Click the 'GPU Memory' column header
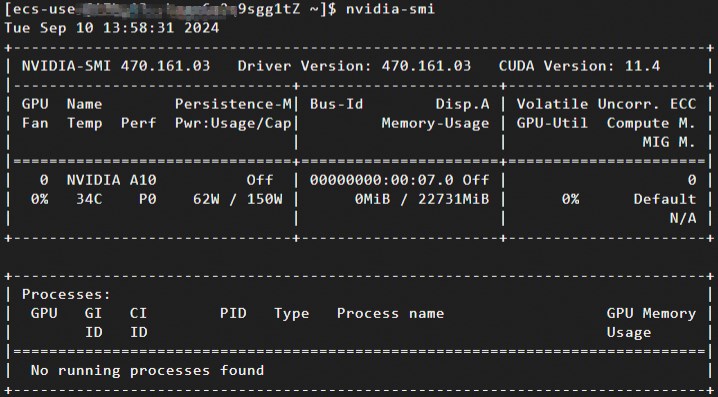This screenshot has width=718, height=397. (651, 314)
